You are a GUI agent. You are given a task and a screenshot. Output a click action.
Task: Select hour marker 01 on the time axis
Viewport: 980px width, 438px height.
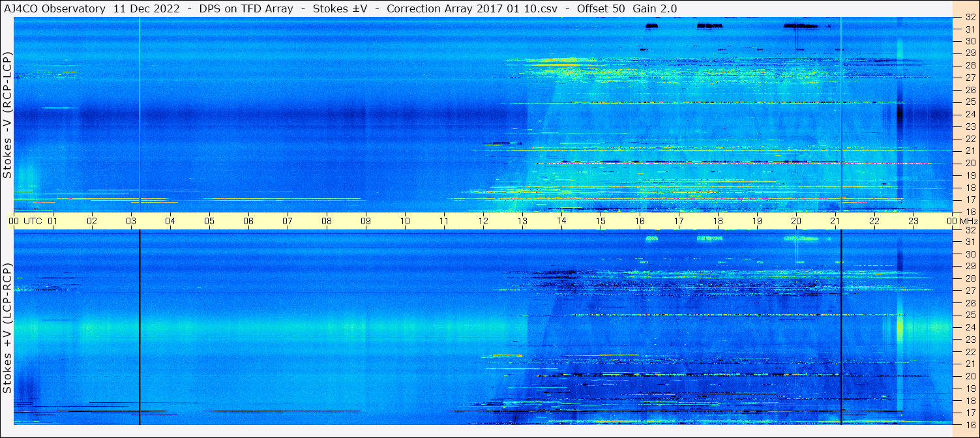point(53,221)
